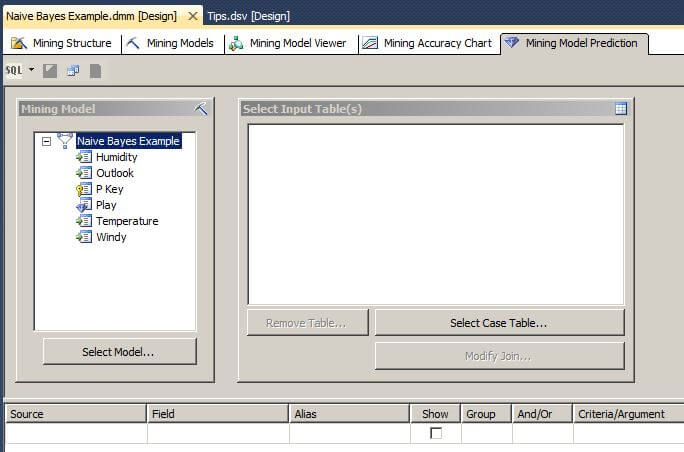
Task: Click the pickaxe icon in the Mining Model header
Action: pyautogui.click(x=201, y=109)
